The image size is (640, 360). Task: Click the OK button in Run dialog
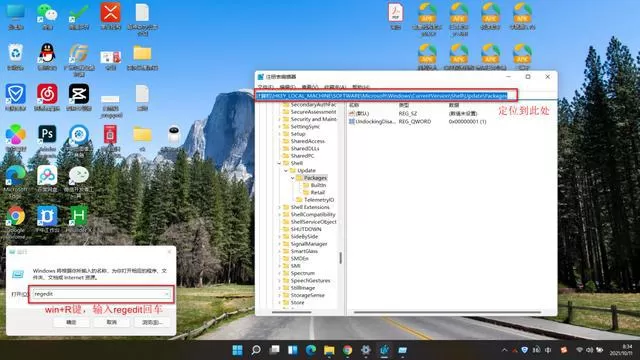pos(71,322)
